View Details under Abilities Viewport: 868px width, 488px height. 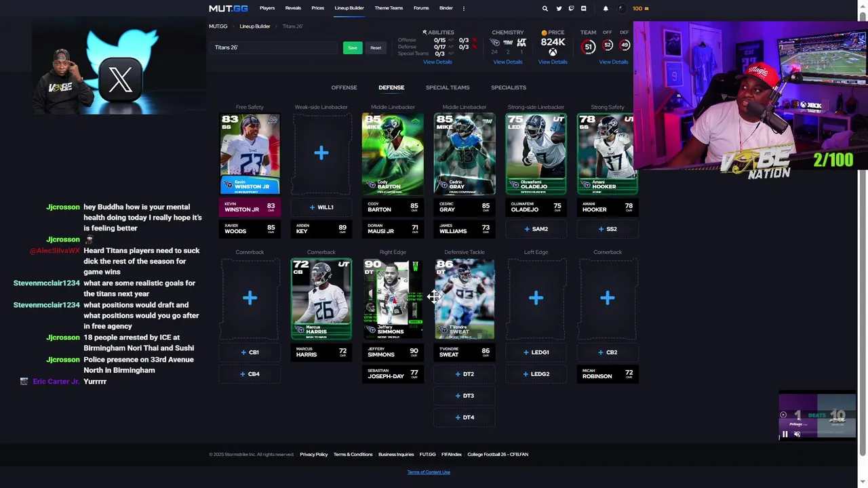point(437,62)
